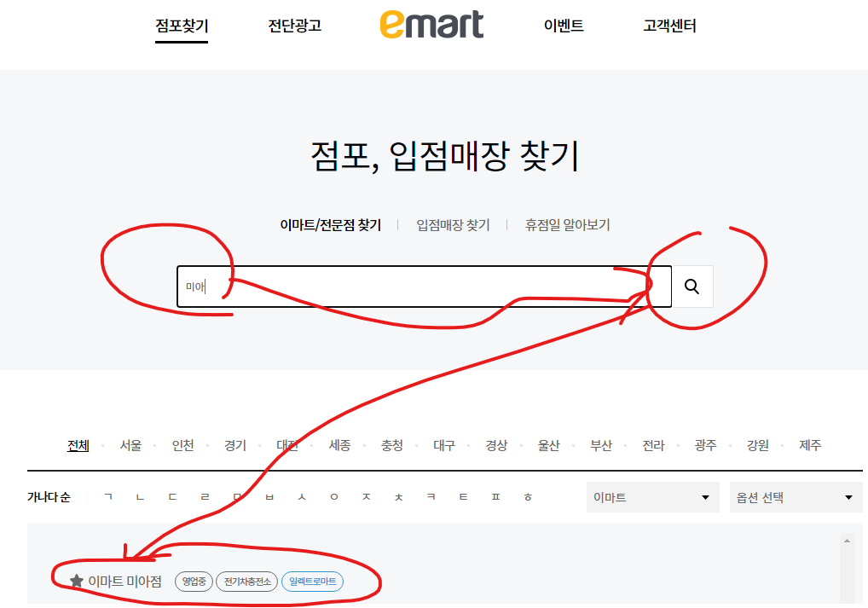Select the 이마트/전문점 찾기 tab

tap(331, 225)
